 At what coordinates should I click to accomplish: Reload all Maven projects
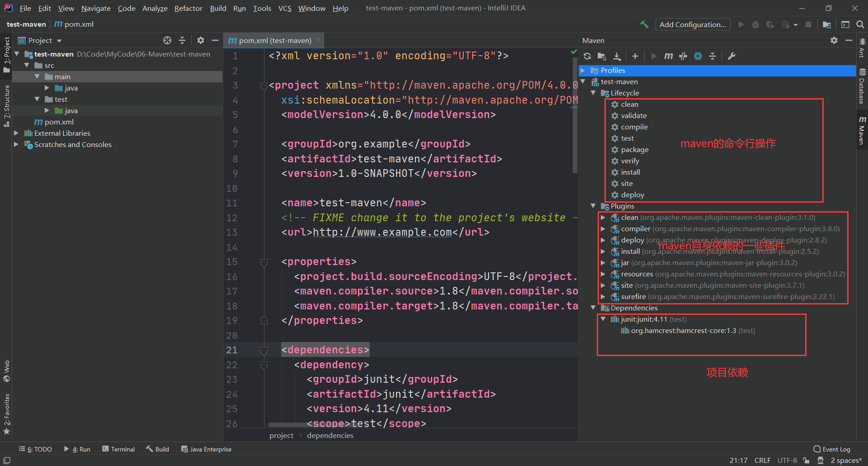[587, 56]
